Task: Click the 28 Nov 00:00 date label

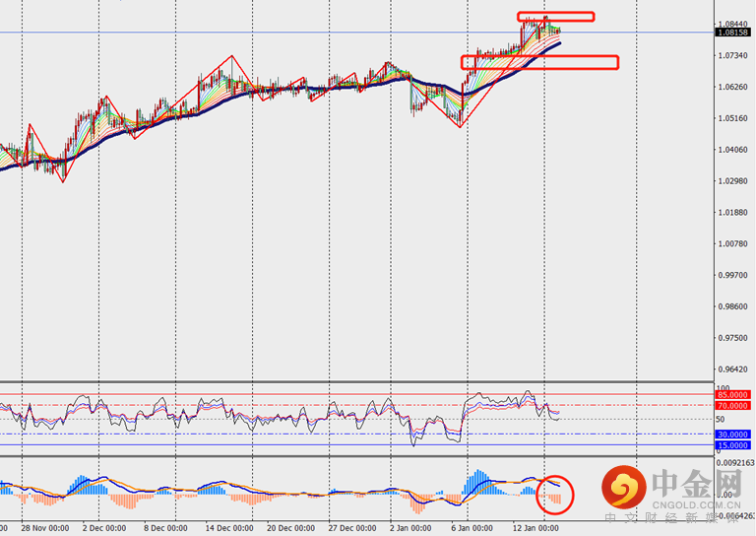Action: coord(44,528)
